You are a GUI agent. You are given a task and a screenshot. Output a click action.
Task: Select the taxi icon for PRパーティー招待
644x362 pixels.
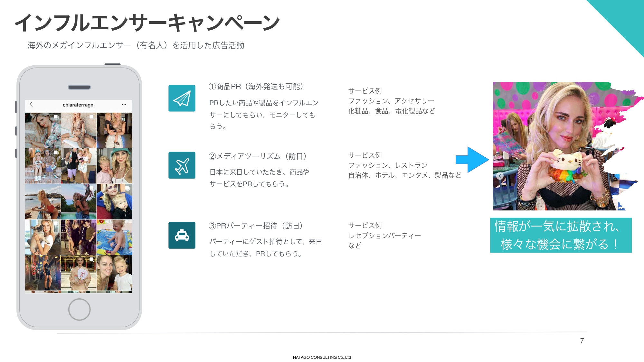[x=182, y=235]
